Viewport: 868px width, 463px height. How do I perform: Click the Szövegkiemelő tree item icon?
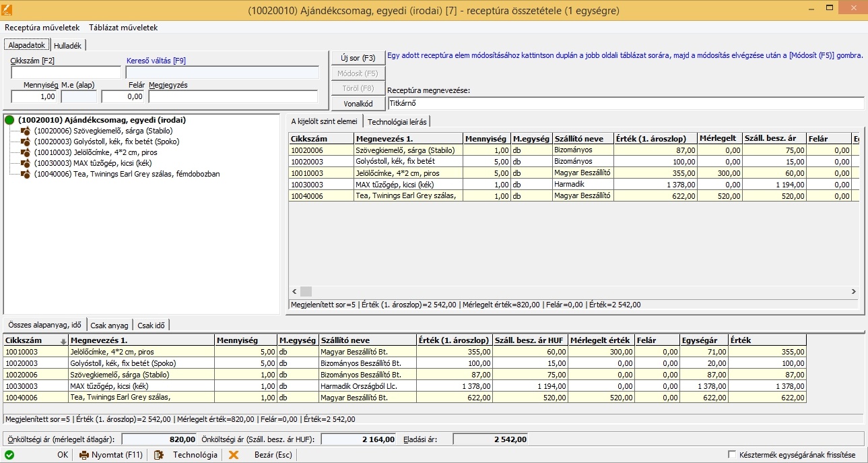pyautogui.click(x=26, y=131)
